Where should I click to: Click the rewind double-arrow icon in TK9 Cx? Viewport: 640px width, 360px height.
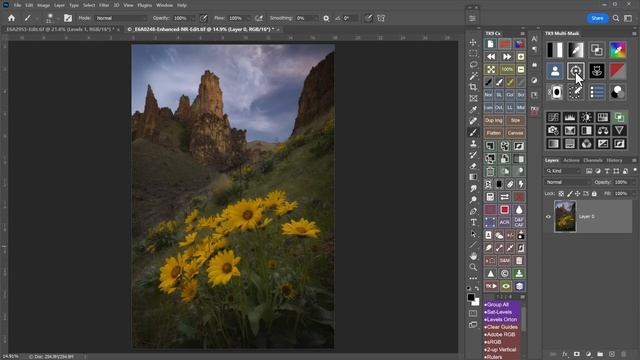coord(491,56)
